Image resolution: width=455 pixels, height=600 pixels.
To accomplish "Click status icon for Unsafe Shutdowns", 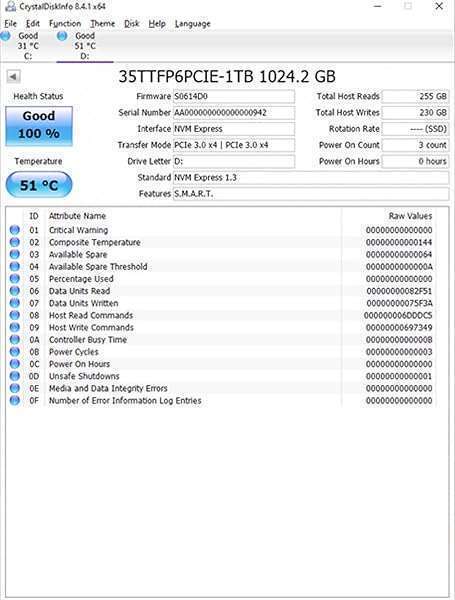I will (x=15, y=376).
